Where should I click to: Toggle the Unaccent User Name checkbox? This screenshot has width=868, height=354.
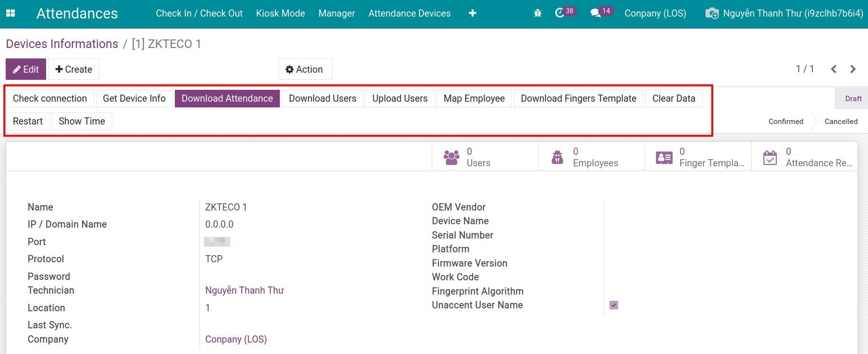[x=614, y=305]
